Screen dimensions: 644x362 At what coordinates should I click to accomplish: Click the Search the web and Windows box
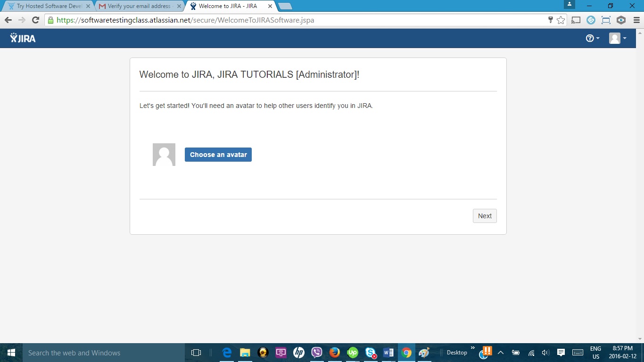point(104,353)
